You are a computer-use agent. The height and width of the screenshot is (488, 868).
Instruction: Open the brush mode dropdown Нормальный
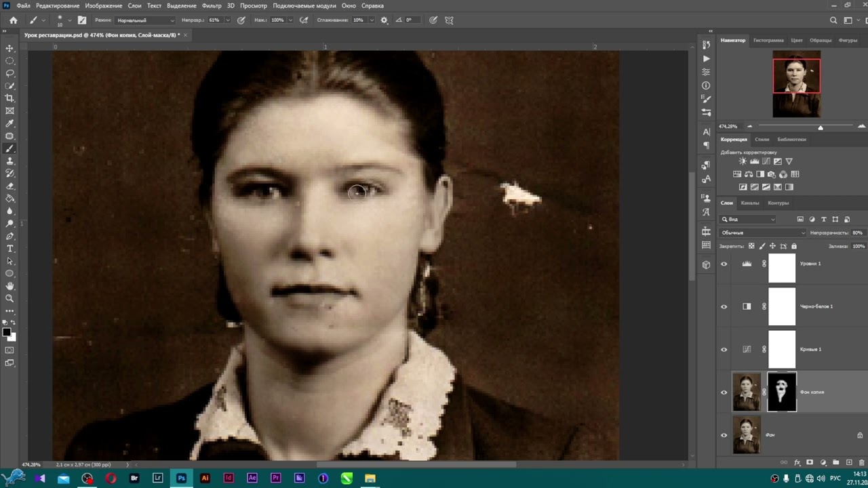[146, 20]
